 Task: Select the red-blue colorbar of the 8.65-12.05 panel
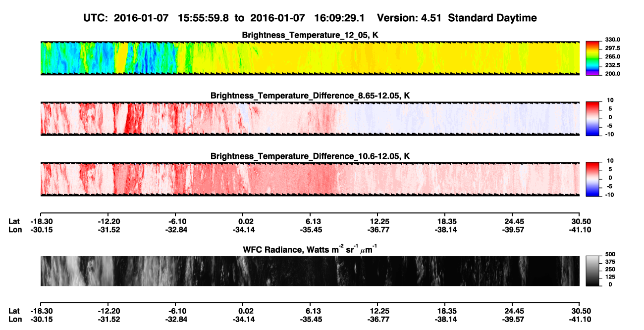593,118
